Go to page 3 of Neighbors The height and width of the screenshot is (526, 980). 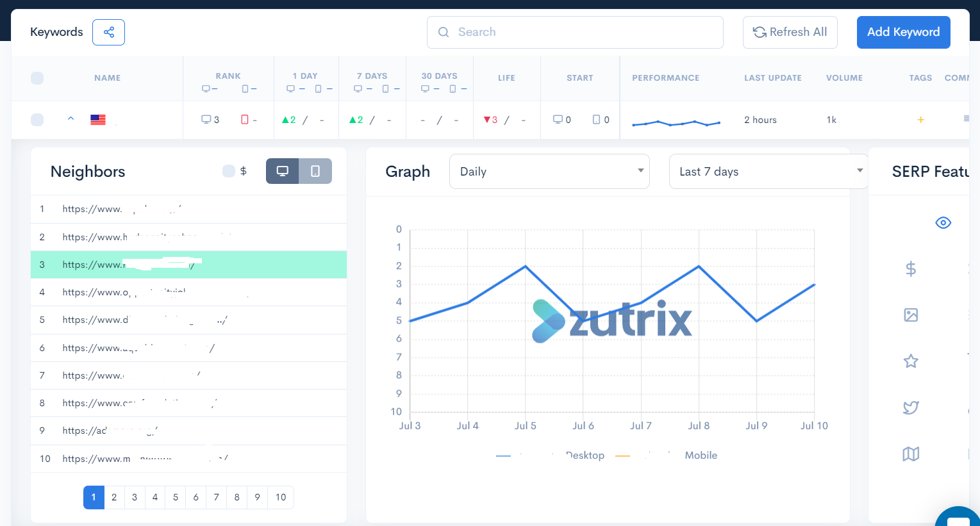135,497
